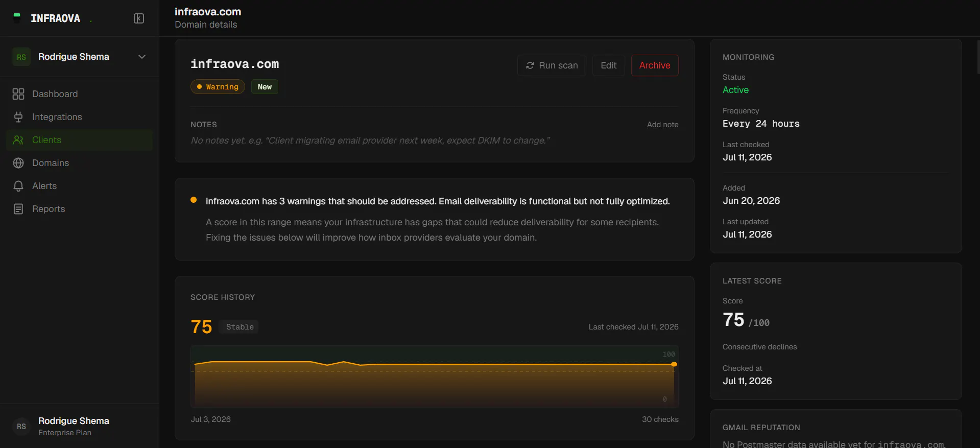Open user profile at sidebar bottom
The image size is (980, 448).
(x=79, y=426)
